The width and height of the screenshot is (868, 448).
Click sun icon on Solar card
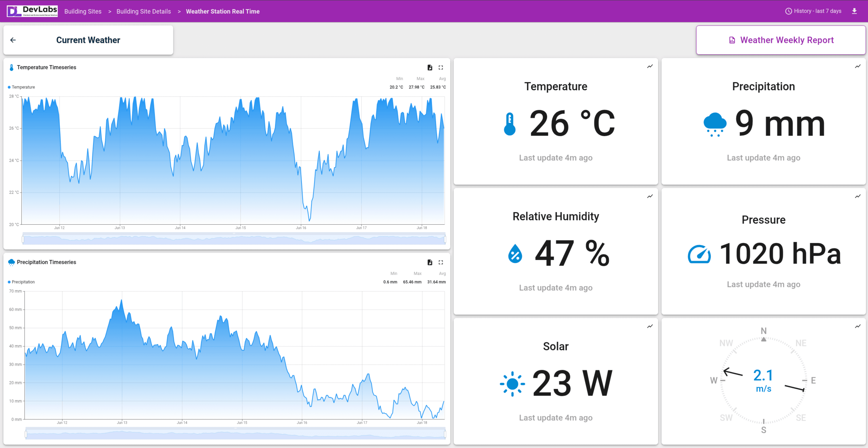point(512,384)
